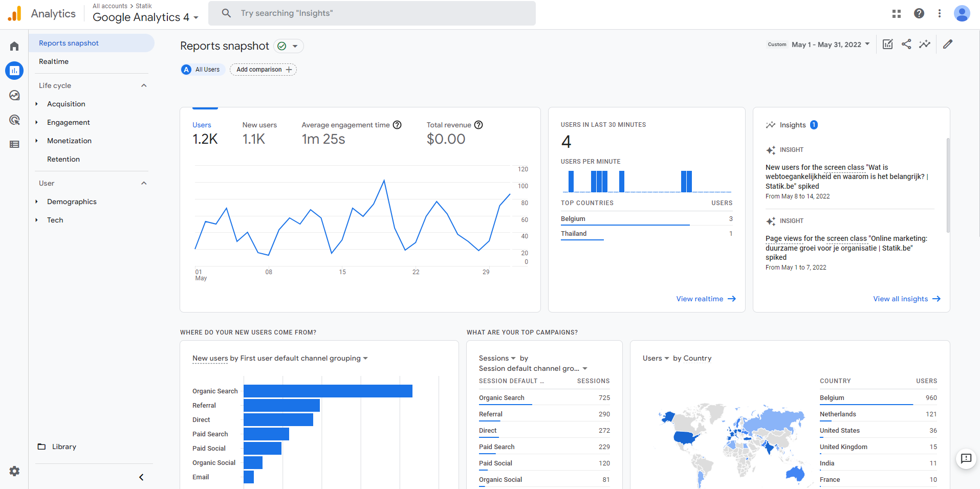
Task: Select the Explore compass icon
Action: 14,95
